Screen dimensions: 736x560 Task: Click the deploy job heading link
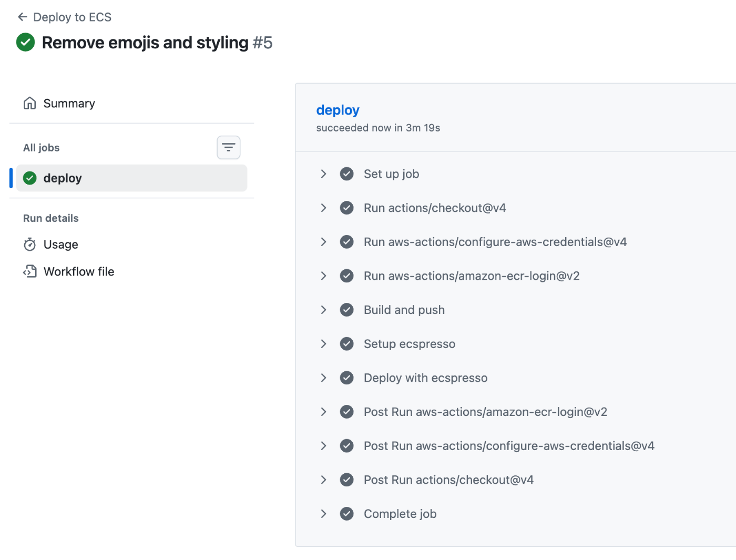[x=338, y=110]
